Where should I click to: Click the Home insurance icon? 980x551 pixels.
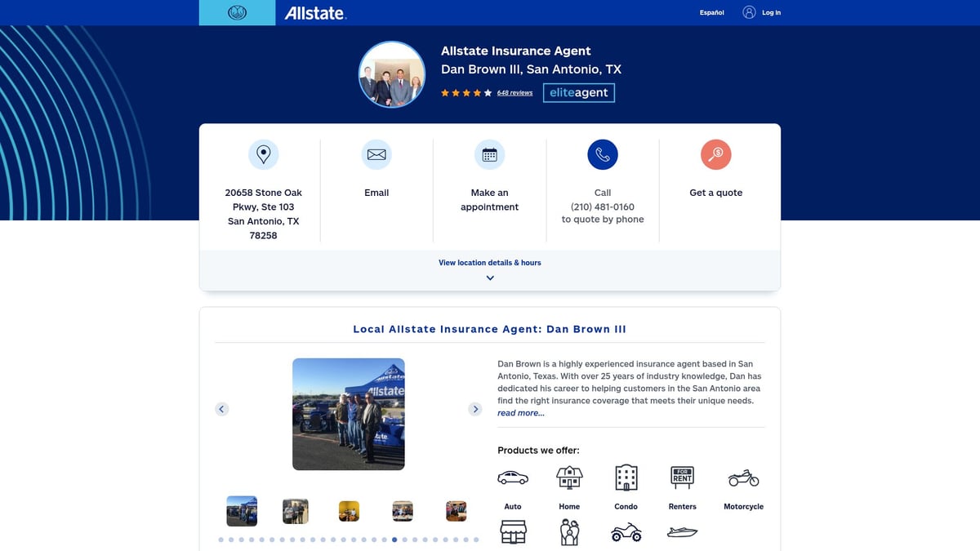tap(568, 477)
